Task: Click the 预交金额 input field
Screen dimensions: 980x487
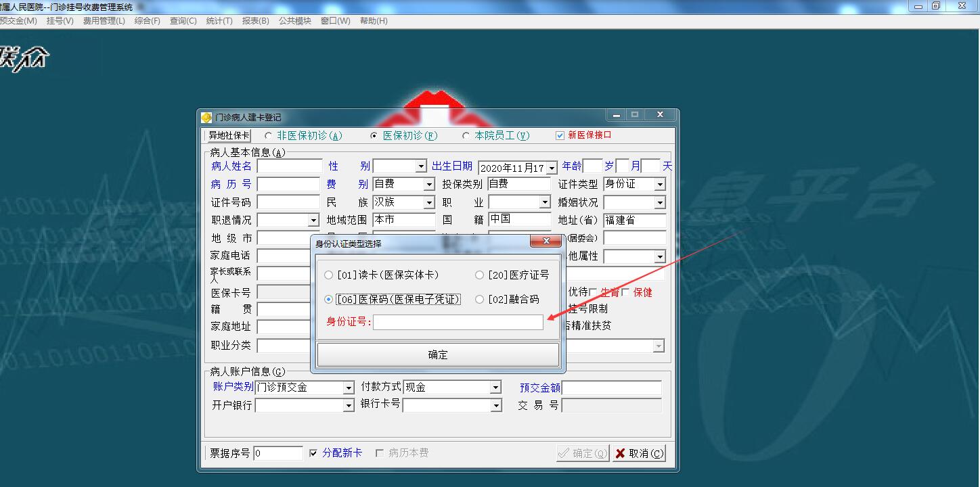Action: pos(612,388)
